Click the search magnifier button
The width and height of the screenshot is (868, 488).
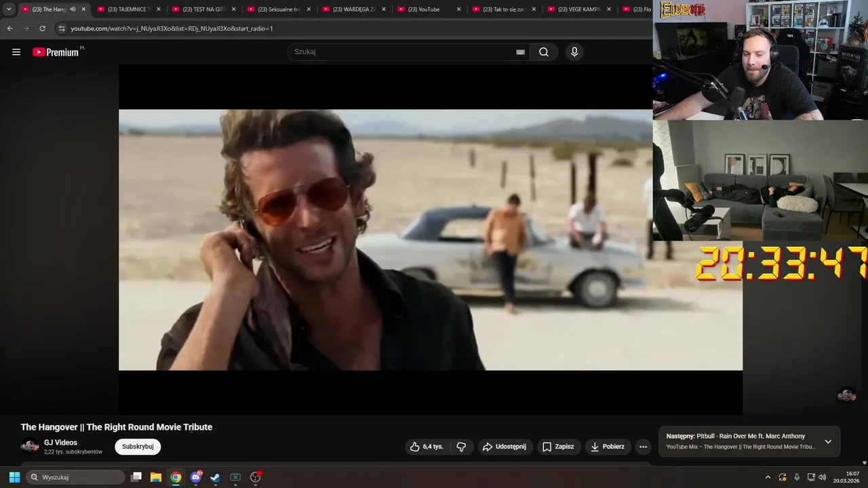[544, 52]
